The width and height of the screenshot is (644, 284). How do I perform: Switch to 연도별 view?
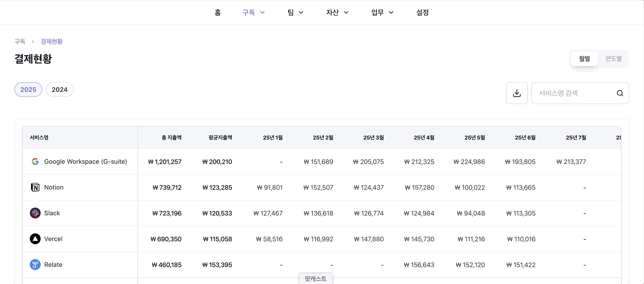pyautogui.click(x=613, y=58)
